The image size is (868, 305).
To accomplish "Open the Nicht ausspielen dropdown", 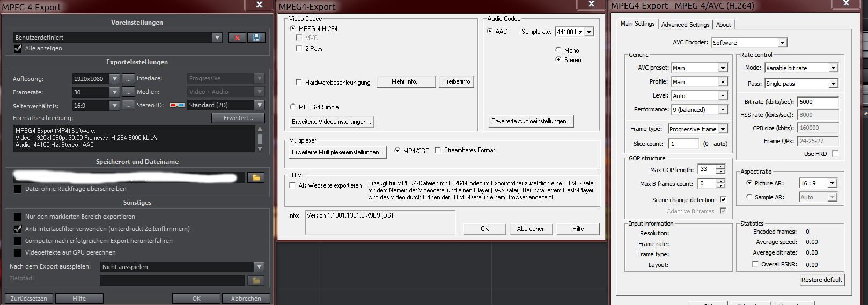I will 259,266.
